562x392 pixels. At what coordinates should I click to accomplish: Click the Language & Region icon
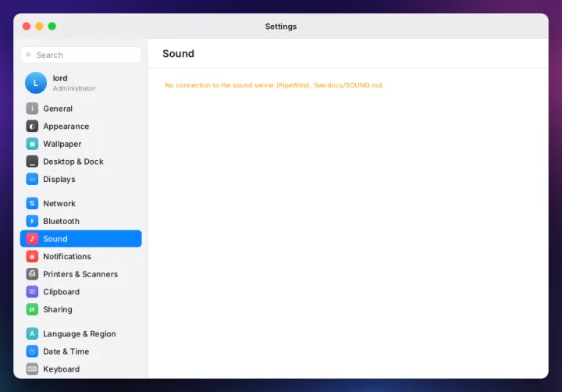tap(32, 333)
